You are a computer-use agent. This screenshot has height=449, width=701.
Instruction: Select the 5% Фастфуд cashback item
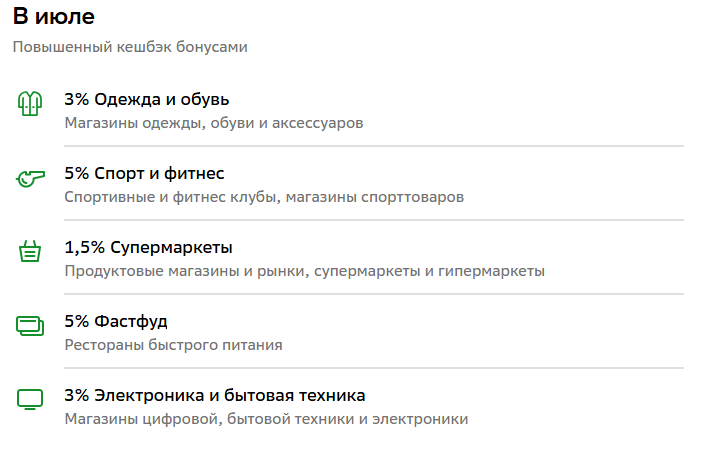point(116,322)
